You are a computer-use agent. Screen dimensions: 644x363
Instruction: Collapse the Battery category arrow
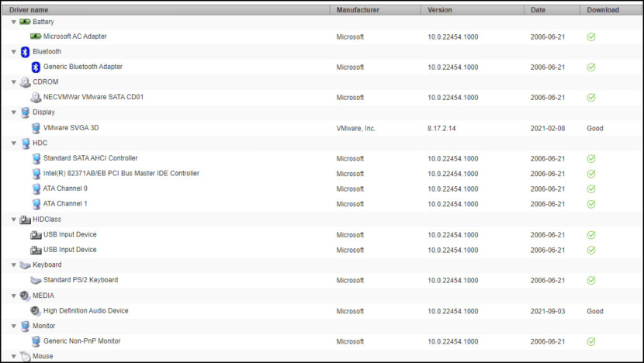click(x=13, y=22)
